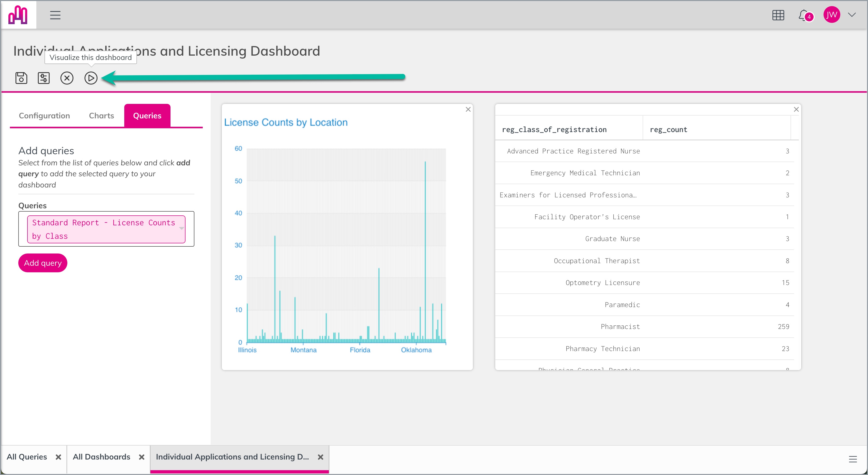The width and height of the screenshot is (868, 475).
Task: Select Occupational Therapist row
Action: pyautogui.click(x=644, y=261)
